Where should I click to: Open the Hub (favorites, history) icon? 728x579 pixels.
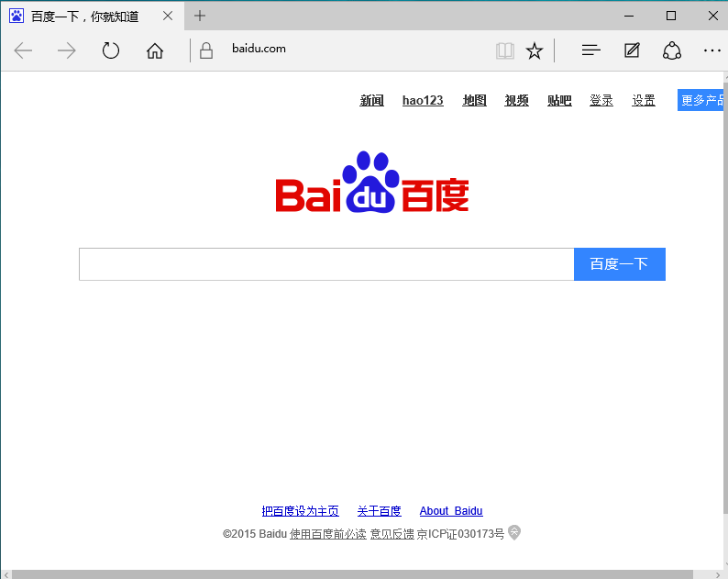(x=591, y=50)
